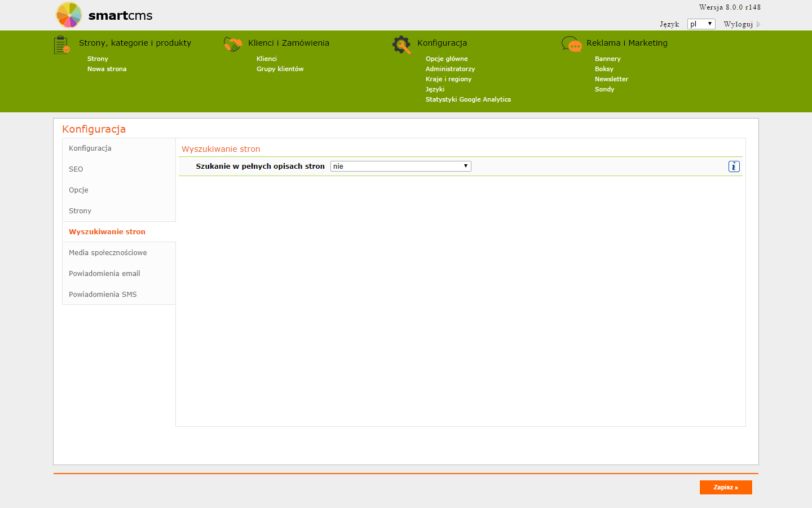Image resolution: width=812 pixels, height=508 pixels.
Task: Click the blue info icon
Action: (734, 167)
